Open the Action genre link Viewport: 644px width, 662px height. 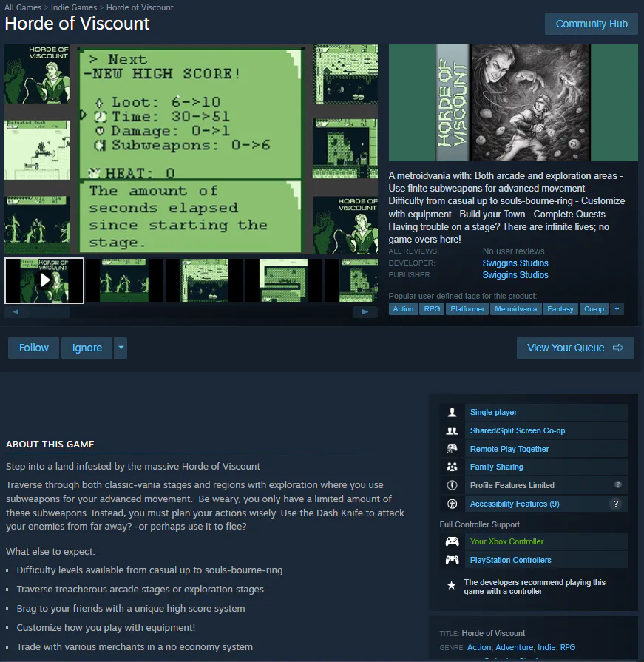click(479, 647)
